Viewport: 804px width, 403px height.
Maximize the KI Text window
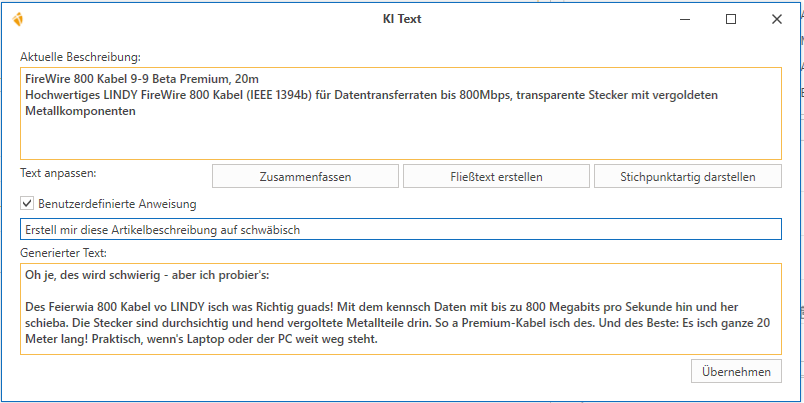(731, 19)
